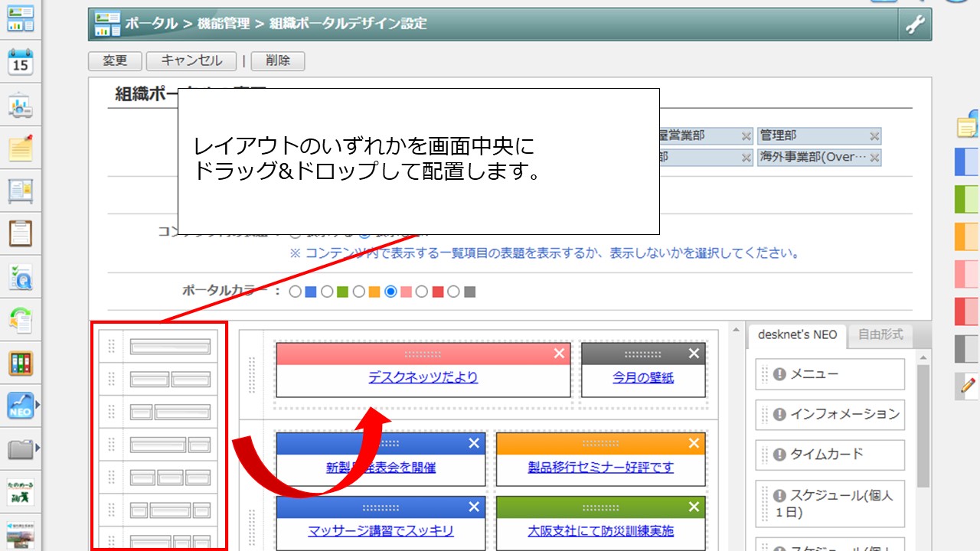Open the 今月の壁紙 link
The width and height of the screenshot is (980, 551).
coord(642,377)
